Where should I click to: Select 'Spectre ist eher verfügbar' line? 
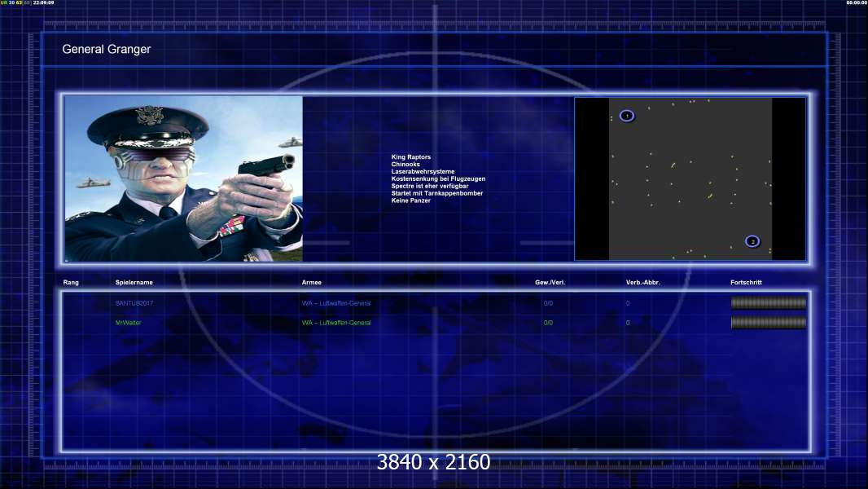click(x=430, y=186)
